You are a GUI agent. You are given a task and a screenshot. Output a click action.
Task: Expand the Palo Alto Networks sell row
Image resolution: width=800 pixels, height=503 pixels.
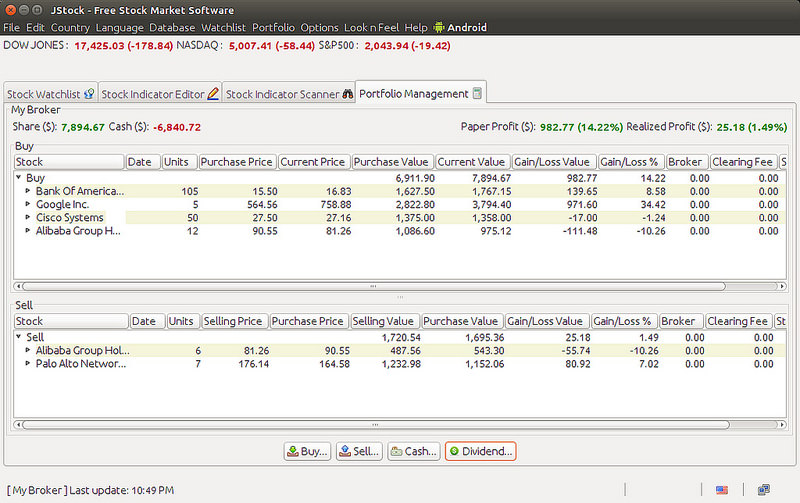pos(27,364)
